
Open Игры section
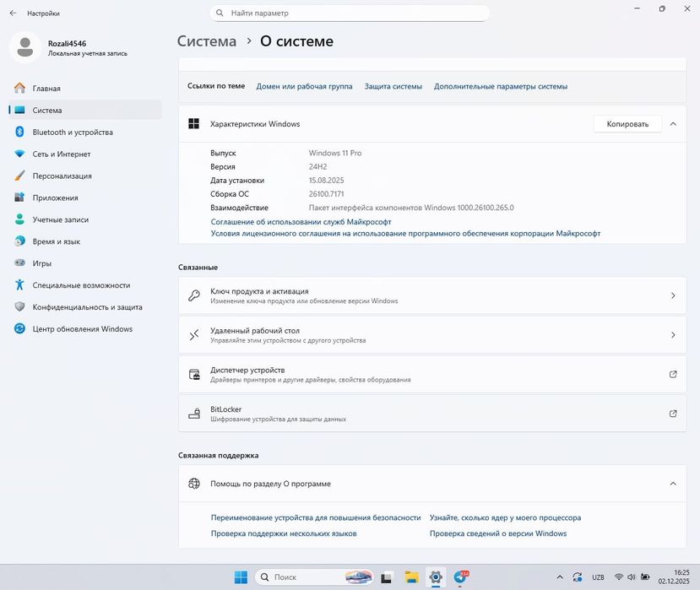[x=84, y=263]
